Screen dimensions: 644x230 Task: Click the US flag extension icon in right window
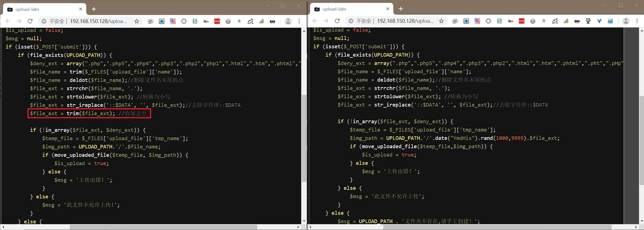tap(477, 21)
